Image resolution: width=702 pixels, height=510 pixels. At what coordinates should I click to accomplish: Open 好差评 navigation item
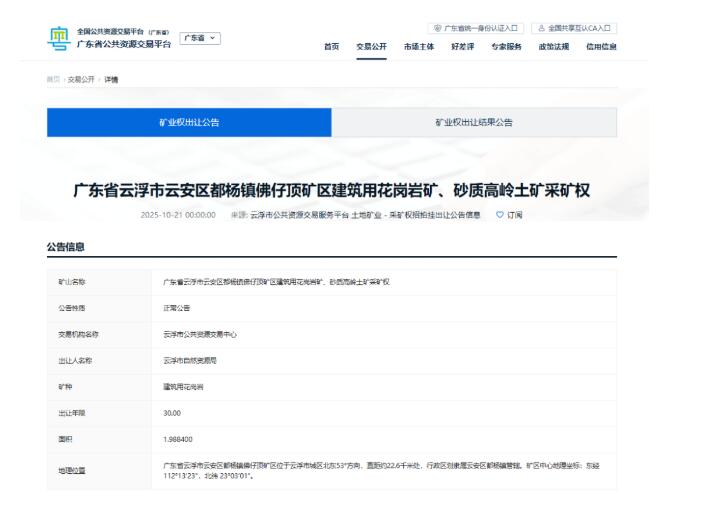pyautogui.click(x=462, y=47)
